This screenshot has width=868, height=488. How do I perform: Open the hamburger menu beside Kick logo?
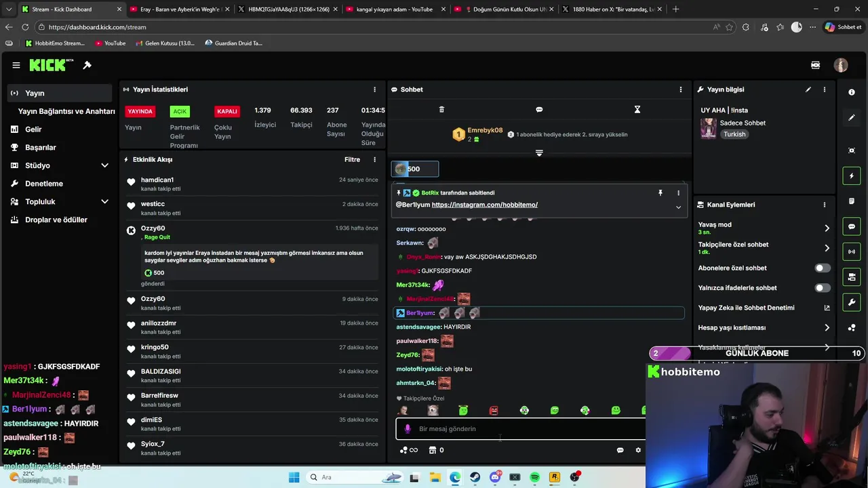[16, 65]
